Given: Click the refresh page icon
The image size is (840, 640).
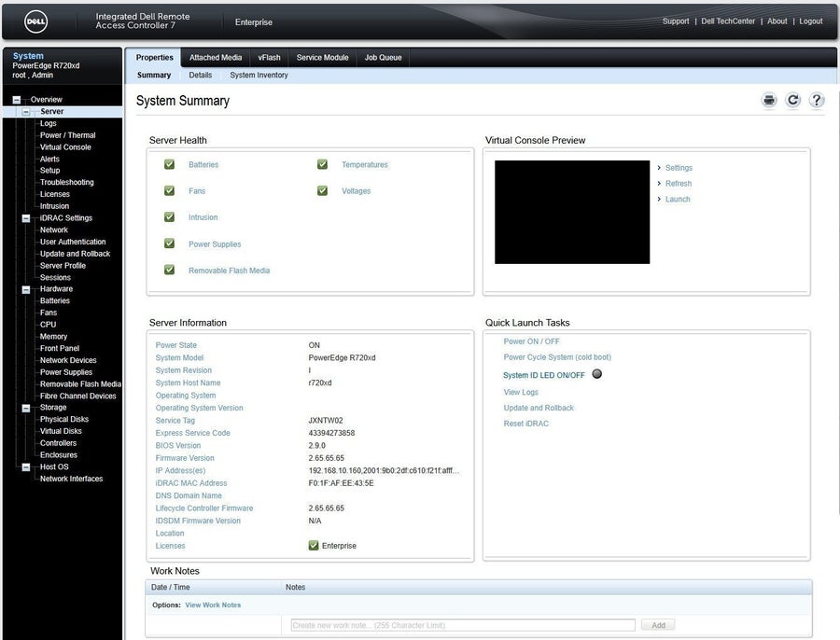Looking at the screenshot, I should pyautogui.click(x=792, y=100).
